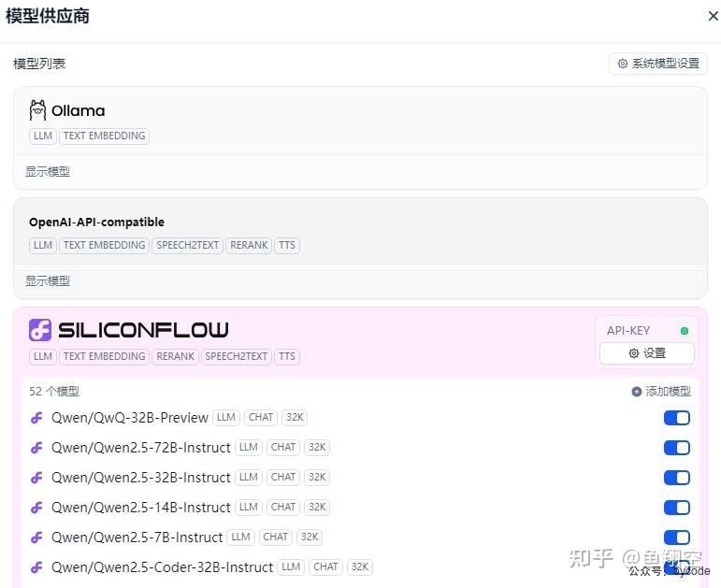Toggle off Qwen2.5-32B-Instruct model
Screen dimensions: 721x588
677,478
